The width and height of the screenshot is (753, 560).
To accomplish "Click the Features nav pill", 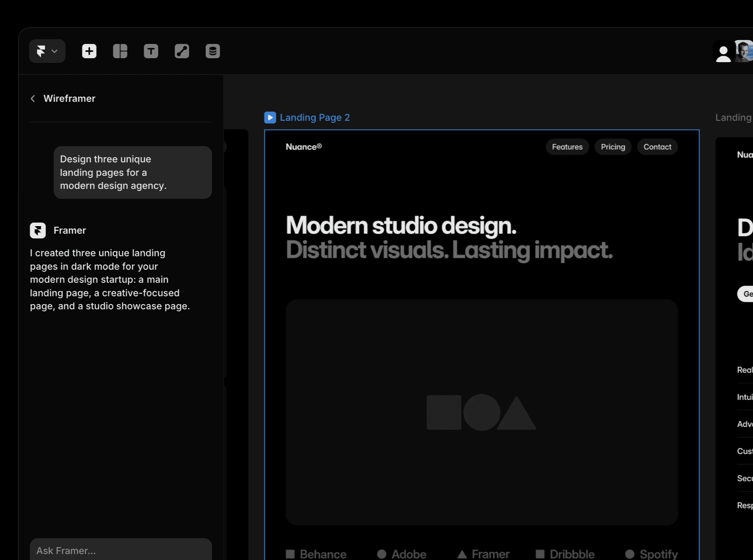I will coord(567,147).
